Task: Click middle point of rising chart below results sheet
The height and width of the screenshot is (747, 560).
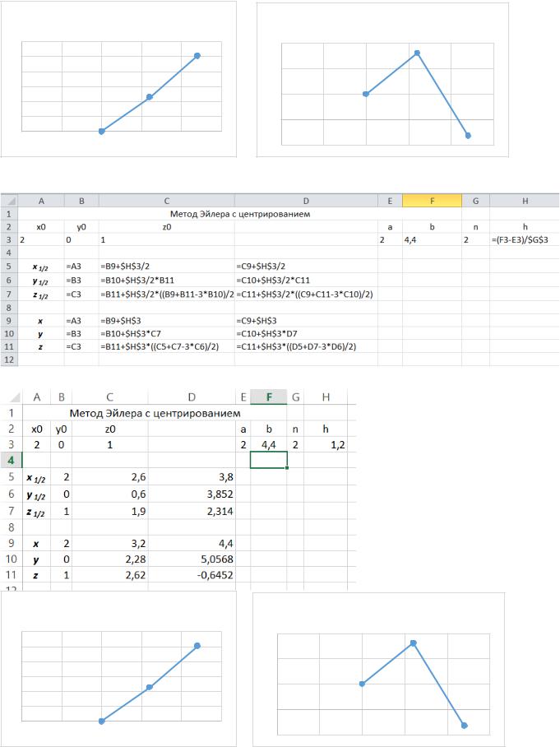Action: [150, 687]
